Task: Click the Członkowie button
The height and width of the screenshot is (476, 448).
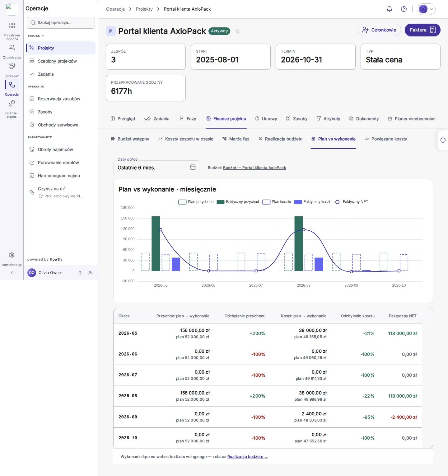Action: click(379, 30)
